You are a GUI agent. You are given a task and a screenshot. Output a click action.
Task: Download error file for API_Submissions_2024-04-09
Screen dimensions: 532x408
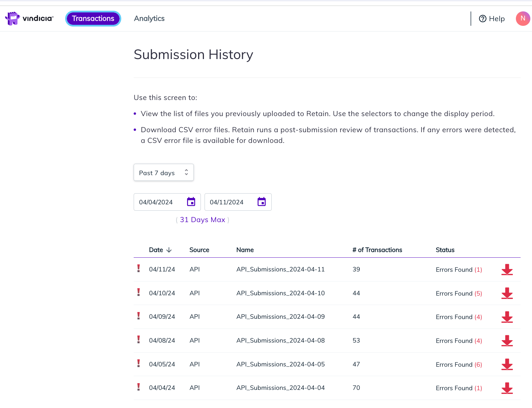coord(507,317)
